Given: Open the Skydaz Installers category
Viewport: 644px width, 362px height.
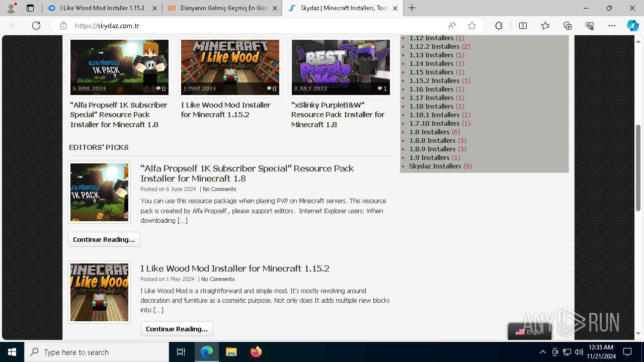Looking at the screenshot, I should (x=435, y=166).
